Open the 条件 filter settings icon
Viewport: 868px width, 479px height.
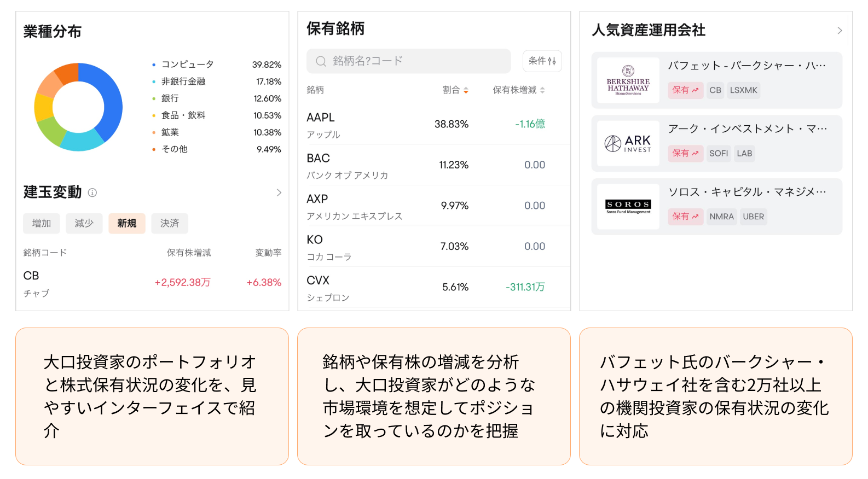(542, 61)
